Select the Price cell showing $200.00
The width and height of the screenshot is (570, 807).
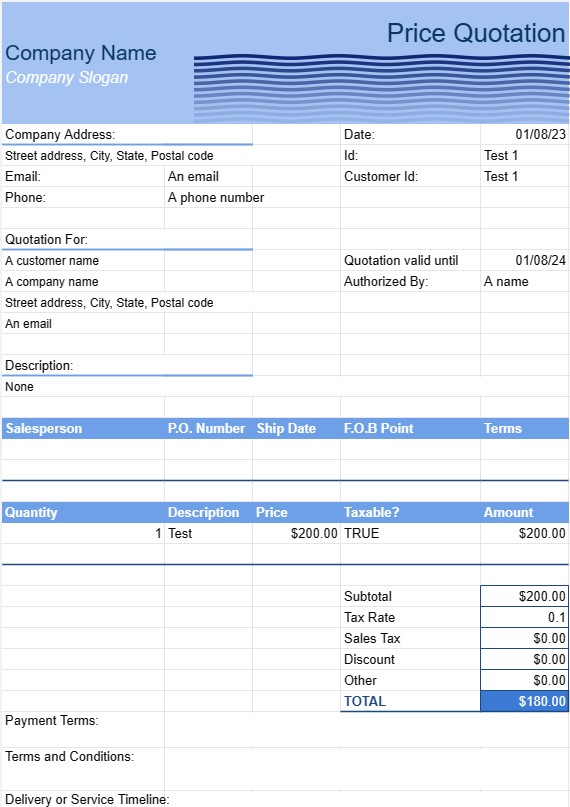tap(296, 534)
